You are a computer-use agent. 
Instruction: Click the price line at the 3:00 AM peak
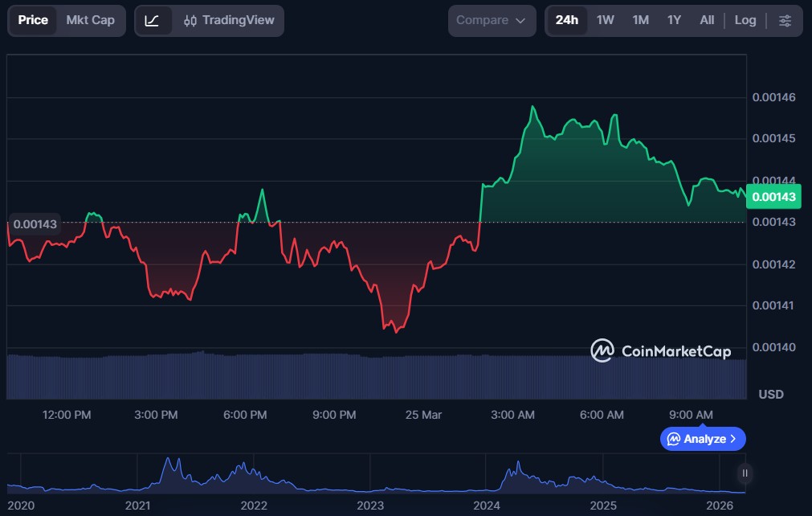(x=532, y=106)
